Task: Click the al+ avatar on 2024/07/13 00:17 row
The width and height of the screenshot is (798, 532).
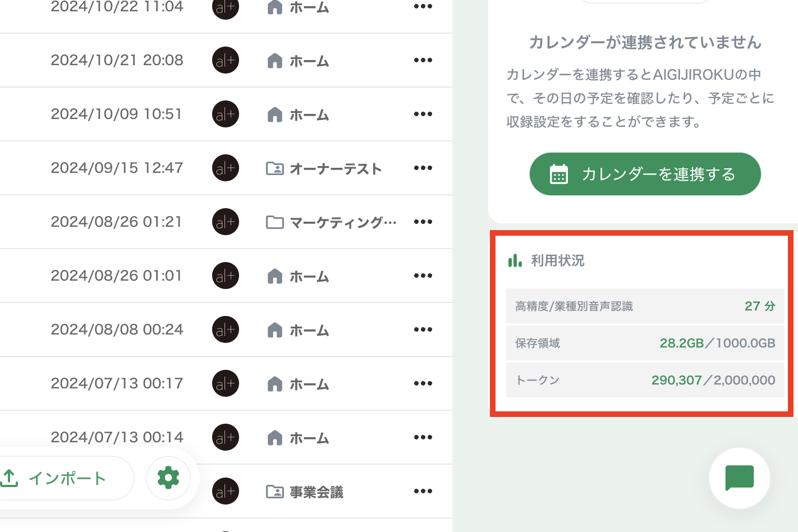Action: point(226,383)
